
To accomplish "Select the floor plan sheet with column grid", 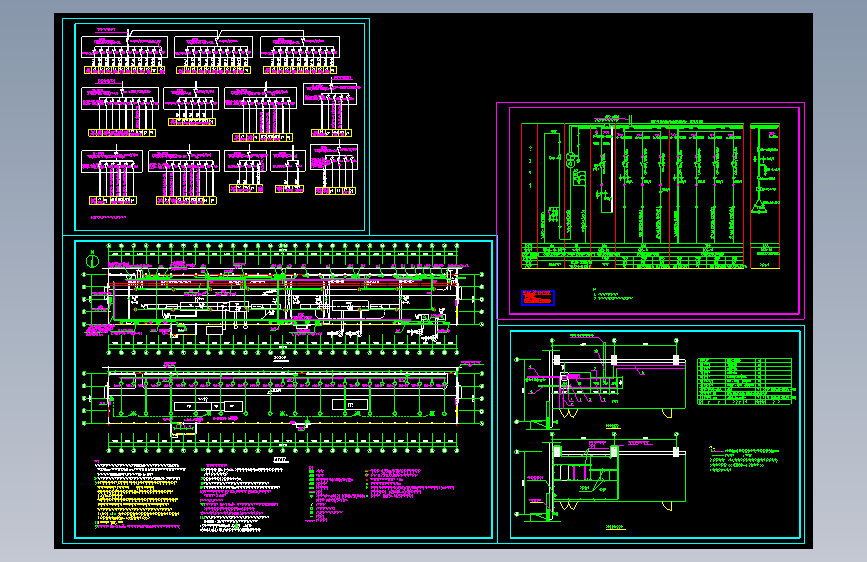I will click(280, 389).
